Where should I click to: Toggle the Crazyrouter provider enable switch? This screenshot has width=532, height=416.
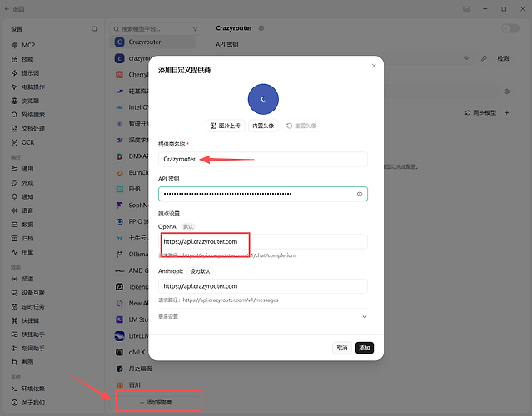pyautogui.click(x=510, y=28)
